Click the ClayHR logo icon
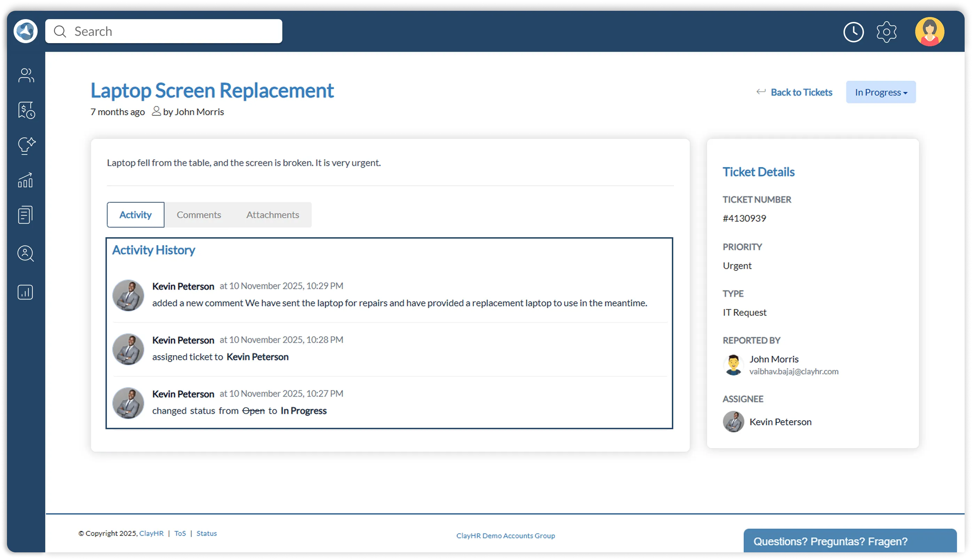The width and height of the screenshot is (973, 560). (25, 31)
